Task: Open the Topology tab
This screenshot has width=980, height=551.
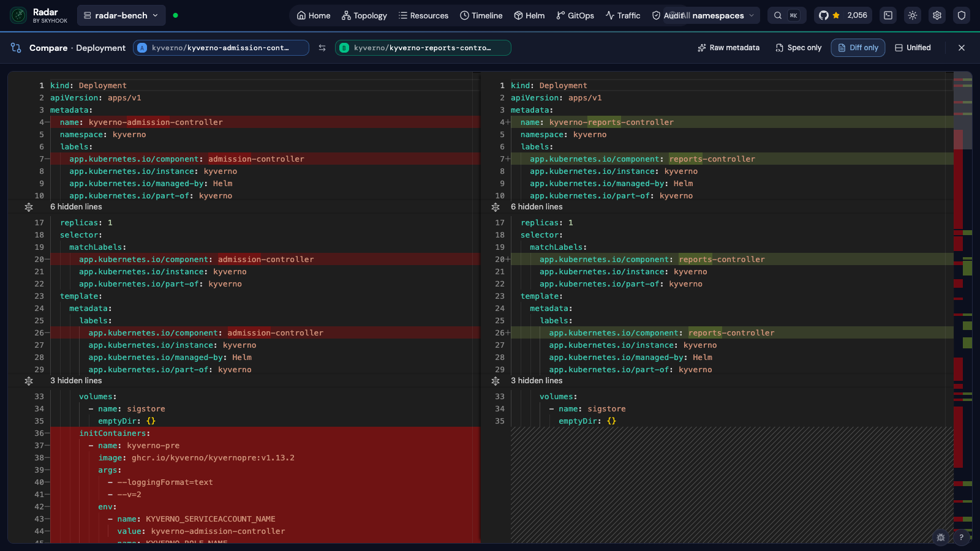Action: click(364, 15)
